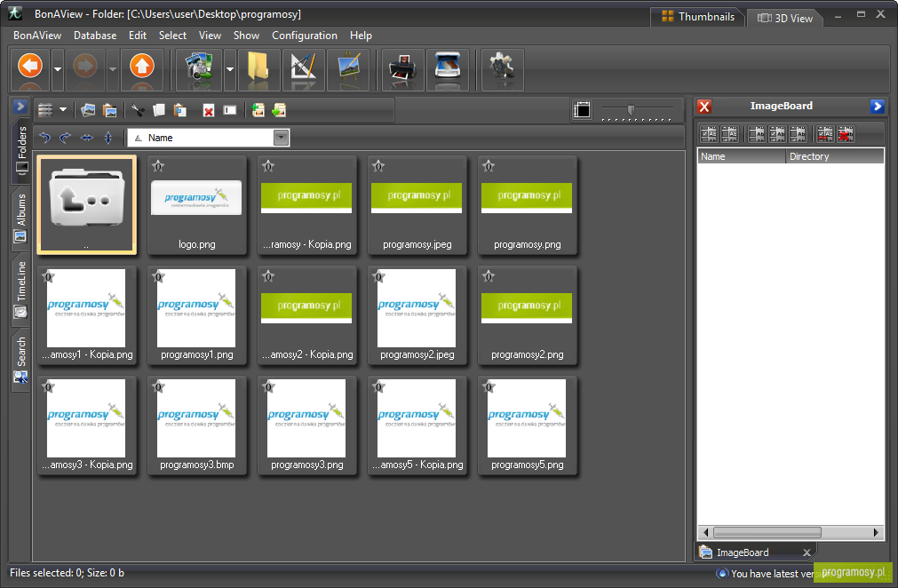This screenshot has height=588, width=898.
Task: Open the yellow folder toolbar icon
Action: (x=259, y=69)
